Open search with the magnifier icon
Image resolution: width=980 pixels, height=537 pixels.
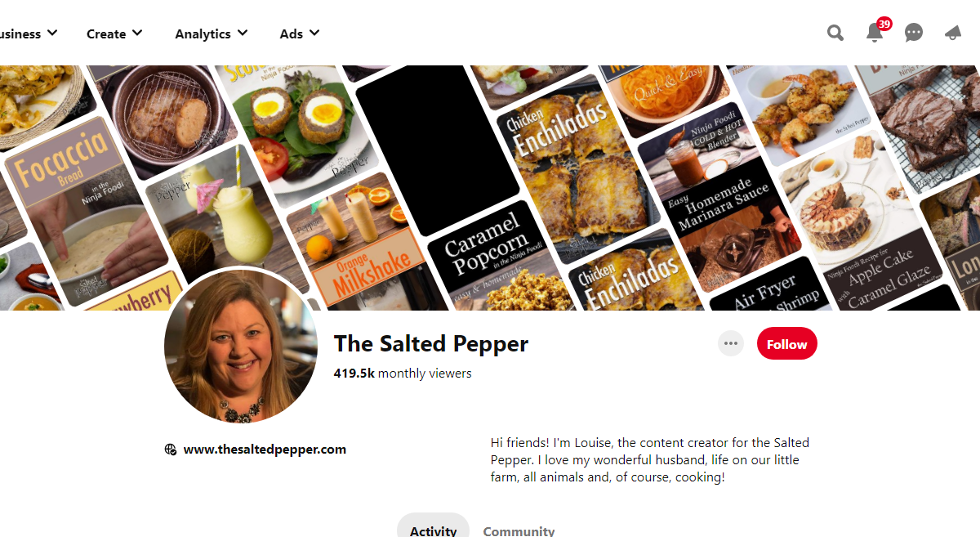(x=835, y=33)
